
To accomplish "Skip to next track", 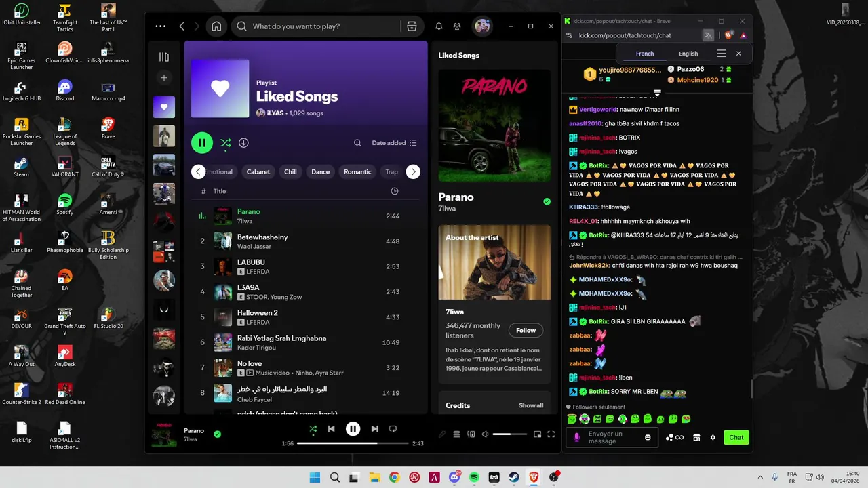I will [x=374, y=429].
